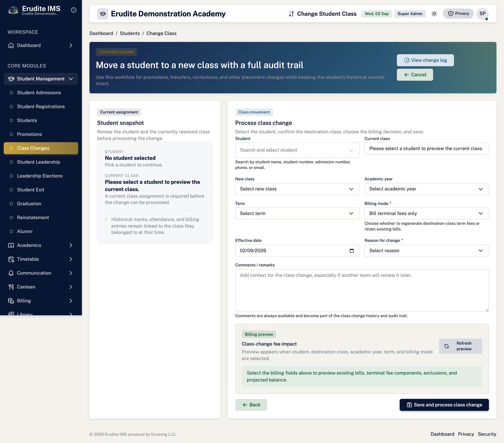Open Student Leadership menu item
This screenshot has height=443, width=504.
pyautogui.click(x=41, y=162)
